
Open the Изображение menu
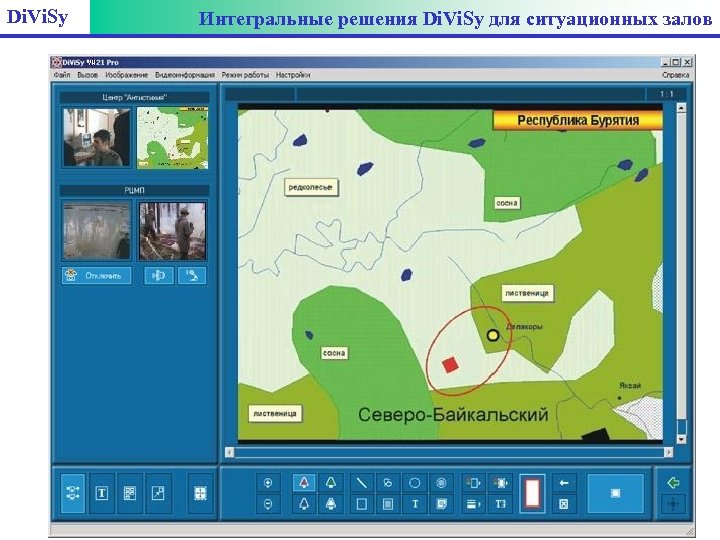[x=126, y=74]
